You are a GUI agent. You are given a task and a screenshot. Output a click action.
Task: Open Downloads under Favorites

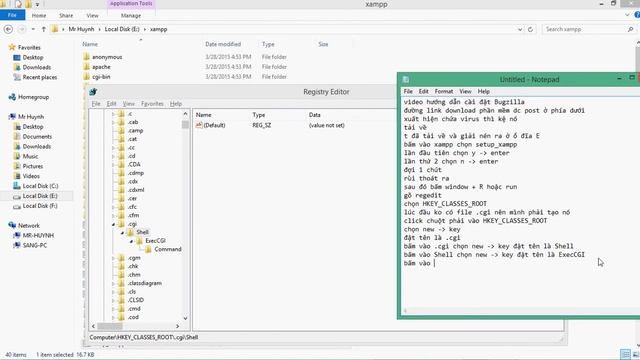click(37, 67)
